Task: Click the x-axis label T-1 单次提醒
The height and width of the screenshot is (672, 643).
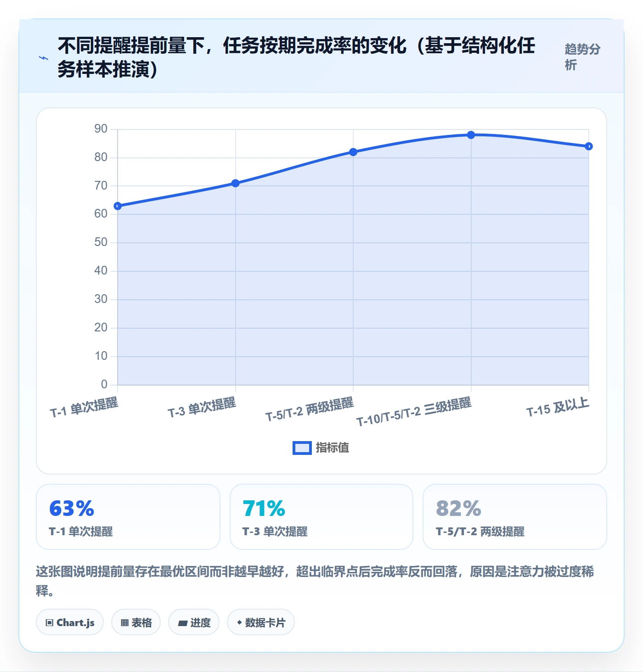Action: [84, 408]
